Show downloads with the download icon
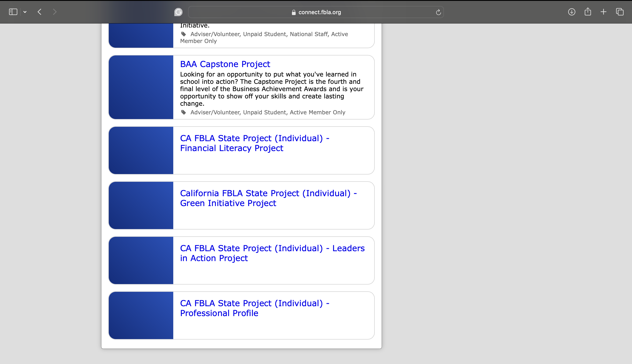The image size is (632, 364). 571,12
